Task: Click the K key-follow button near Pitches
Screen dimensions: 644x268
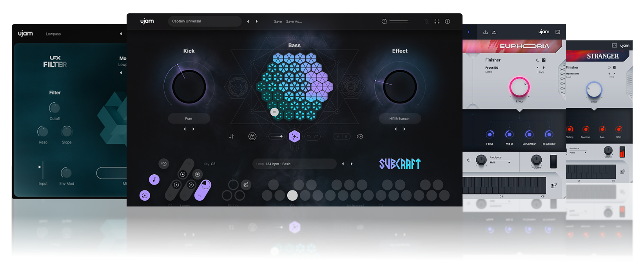Action: (246, 185)
